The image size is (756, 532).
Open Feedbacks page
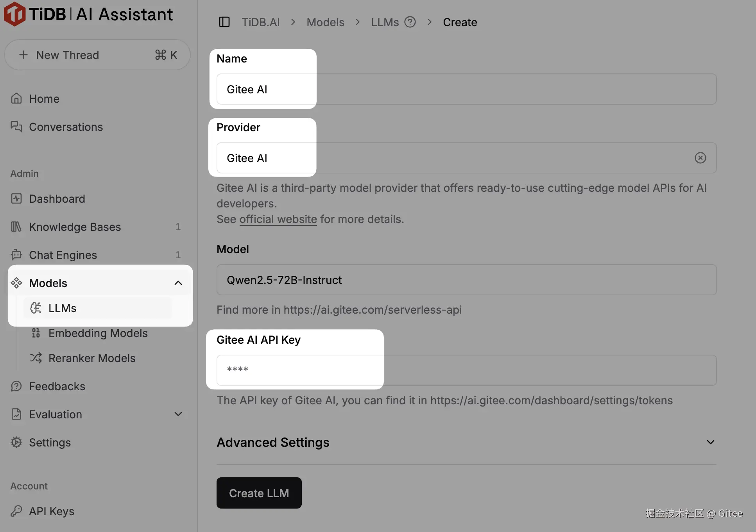click(x=57, y=386)
